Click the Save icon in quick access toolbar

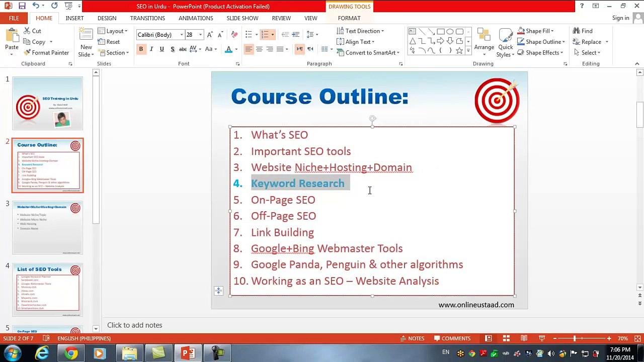22,6
